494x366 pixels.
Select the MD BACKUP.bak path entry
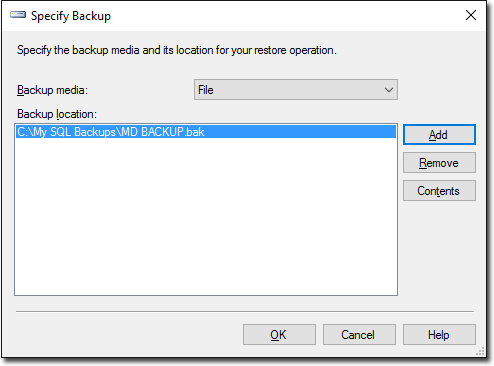tap(206, 132)
